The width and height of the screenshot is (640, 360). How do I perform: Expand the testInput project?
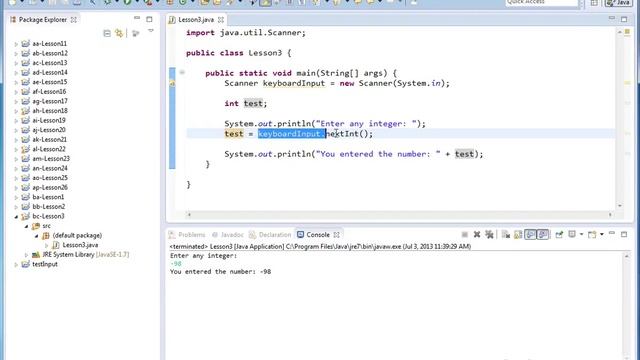(16, 264)
